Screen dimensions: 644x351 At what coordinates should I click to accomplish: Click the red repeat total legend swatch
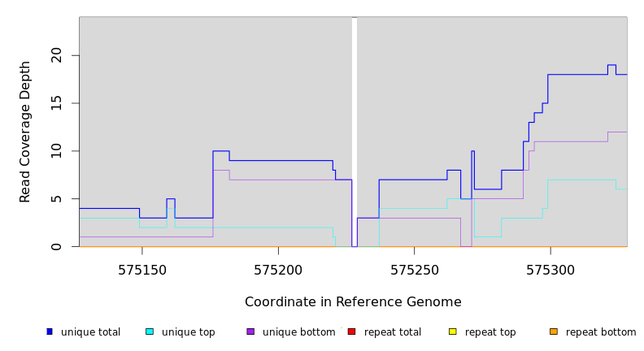pyautogui.click(x=351, y=331)
